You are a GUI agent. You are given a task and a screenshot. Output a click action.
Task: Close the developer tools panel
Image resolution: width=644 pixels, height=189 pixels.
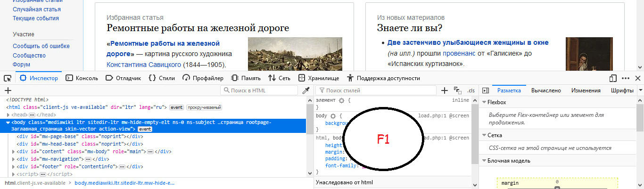click(x=638, y=78)
